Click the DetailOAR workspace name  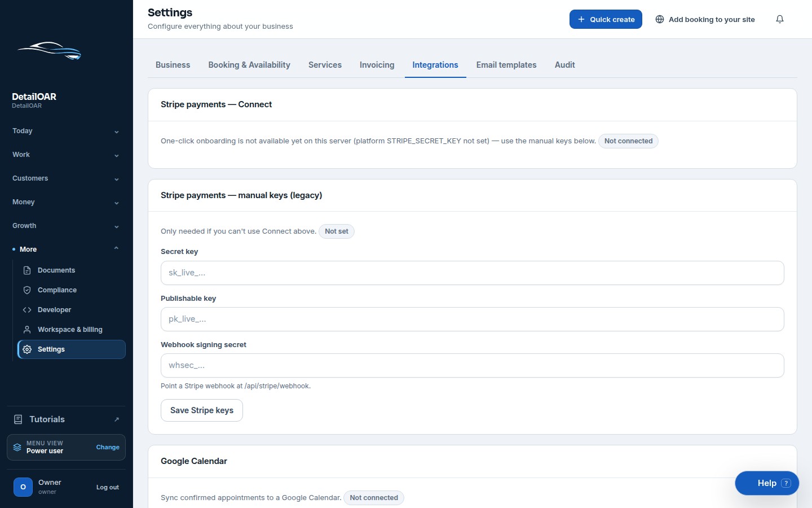34,97
